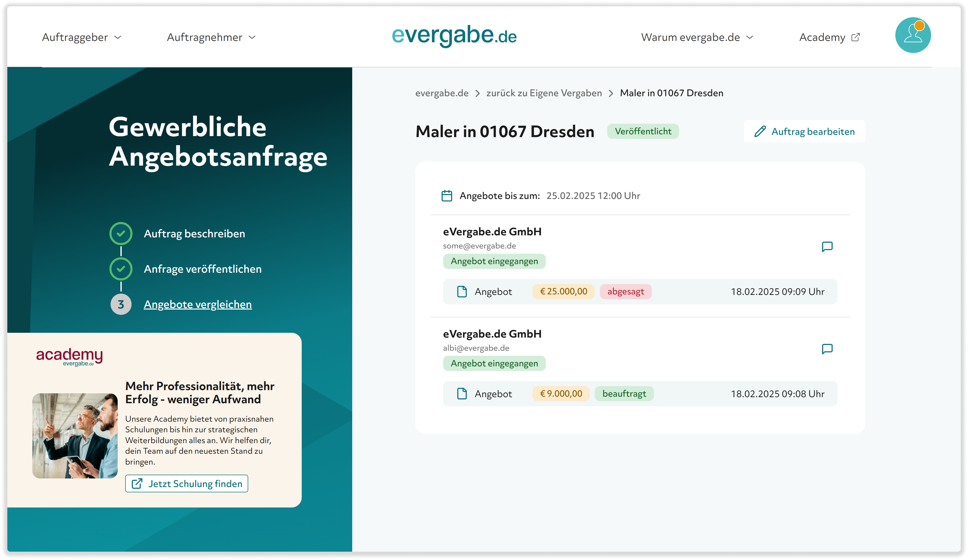Click the some@evergabe.de email text
968x560 pixels.
coord(479,246)
